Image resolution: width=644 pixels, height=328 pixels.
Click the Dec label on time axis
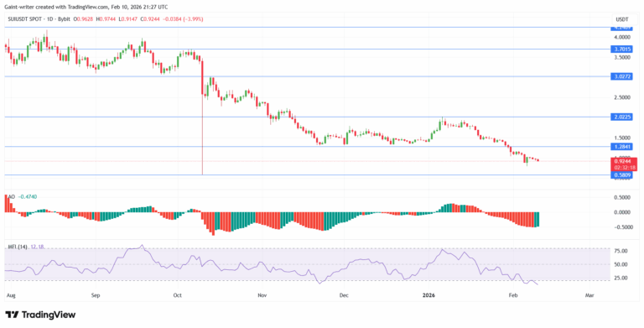point(344,295)
